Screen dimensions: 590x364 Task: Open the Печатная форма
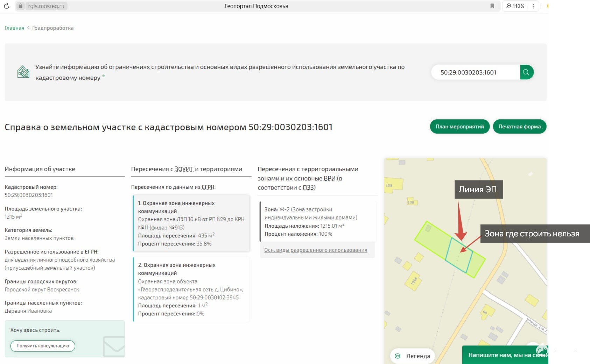(x=519, y=127)
